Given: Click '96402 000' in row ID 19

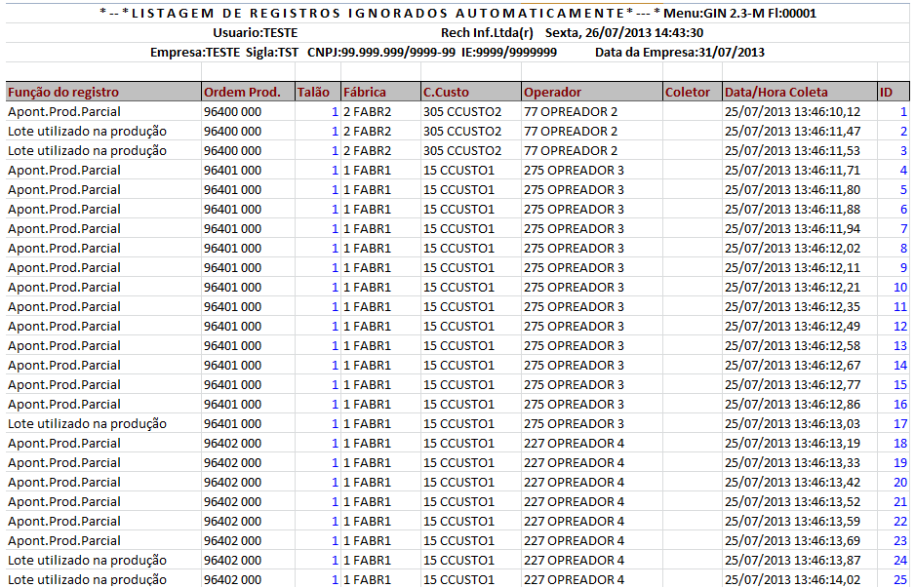Looking at the screenshot, I should click(x=232, y=463).
